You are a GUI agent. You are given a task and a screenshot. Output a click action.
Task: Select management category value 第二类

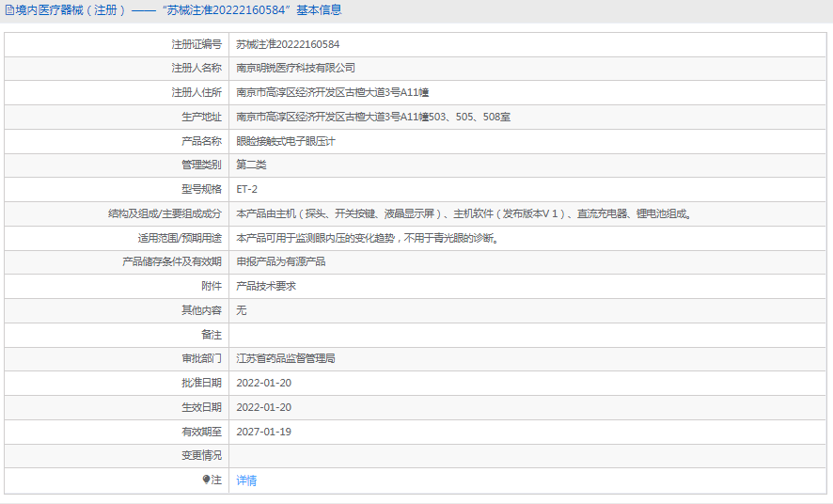[x=251, y=165]
